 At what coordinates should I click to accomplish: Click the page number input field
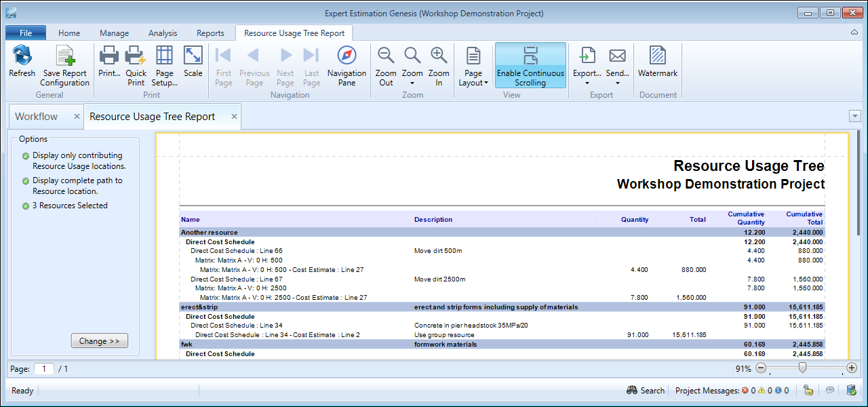[x=44, y=369]
